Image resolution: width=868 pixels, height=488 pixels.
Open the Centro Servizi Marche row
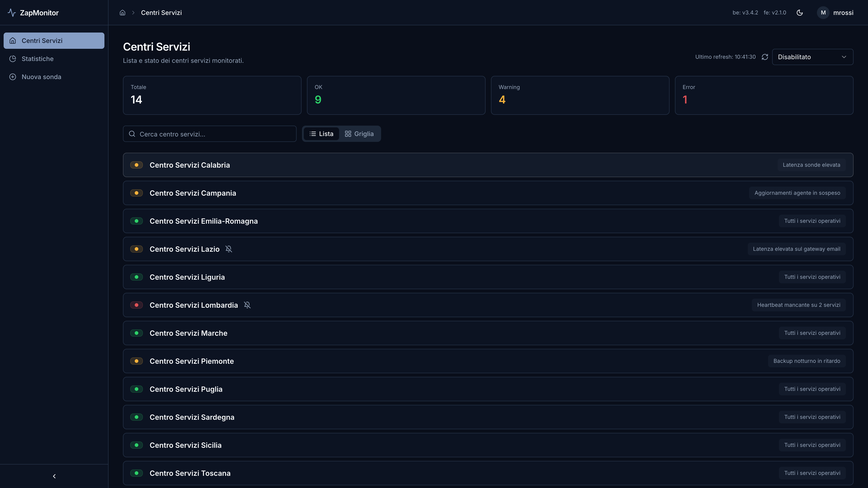pos(488,333)
